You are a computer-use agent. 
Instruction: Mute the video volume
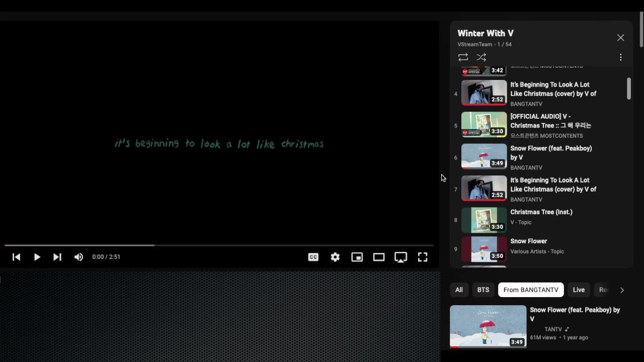(78, 257)
